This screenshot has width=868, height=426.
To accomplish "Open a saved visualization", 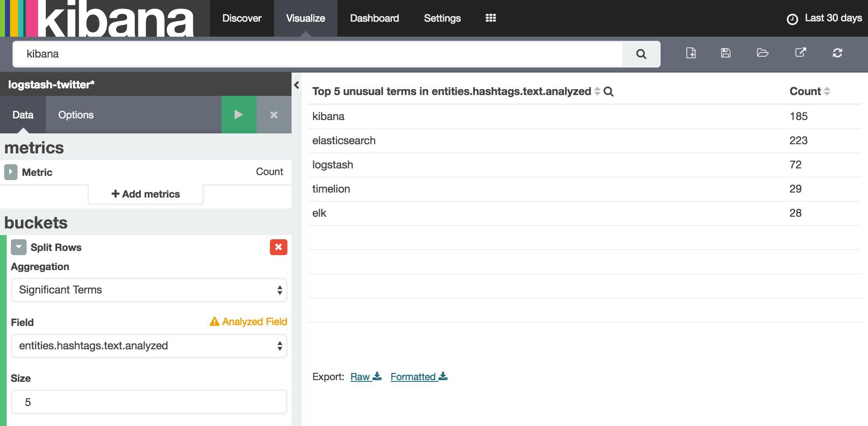I will (762, 53).
